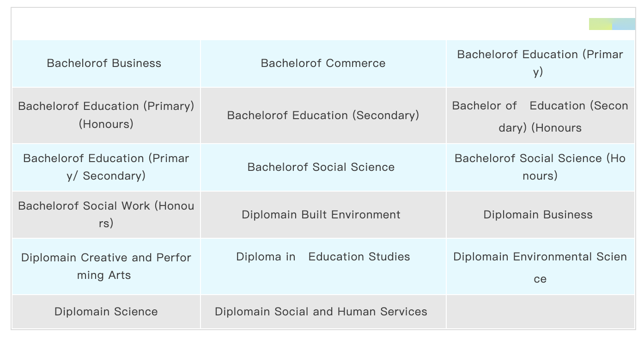
Task: Select Bachelorof Social Work (Honours) cell
Action: click(x=106, y=215)
